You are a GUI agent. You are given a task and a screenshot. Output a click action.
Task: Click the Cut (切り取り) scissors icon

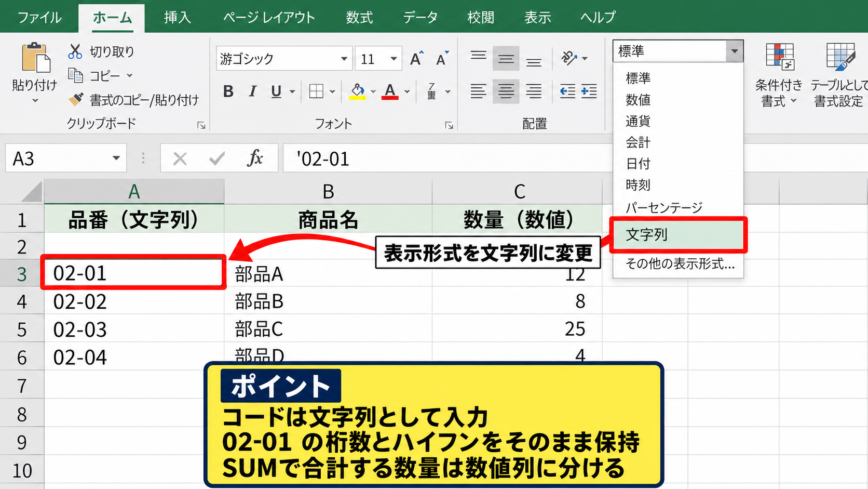pyautogui.click(x=75, y=51)
